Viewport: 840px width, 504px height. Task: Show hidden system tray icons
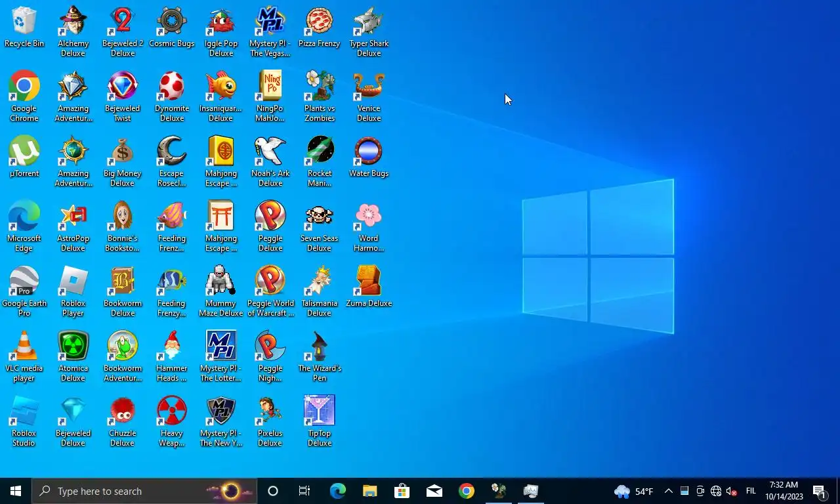(668, 491)
